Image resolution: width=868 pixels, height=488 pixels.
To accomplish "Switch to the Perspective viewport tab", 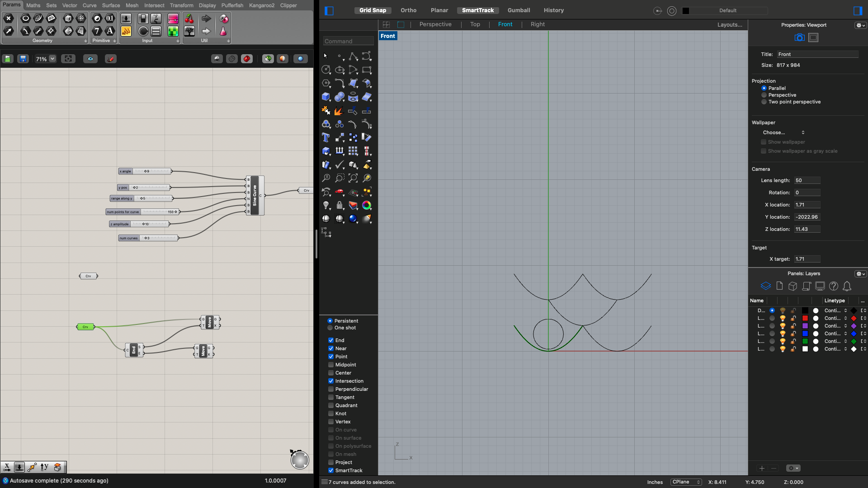I will point(435,24).
